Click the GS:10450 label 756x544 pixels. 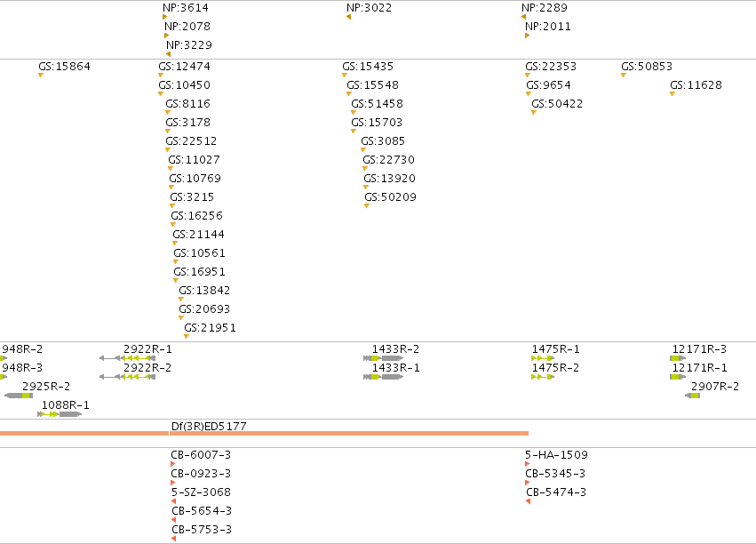(x=184, y=85)
